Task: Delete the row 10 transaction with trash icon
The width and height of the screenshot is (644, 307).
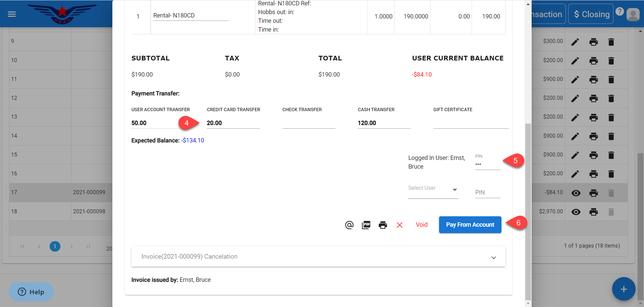Action: 611,61
